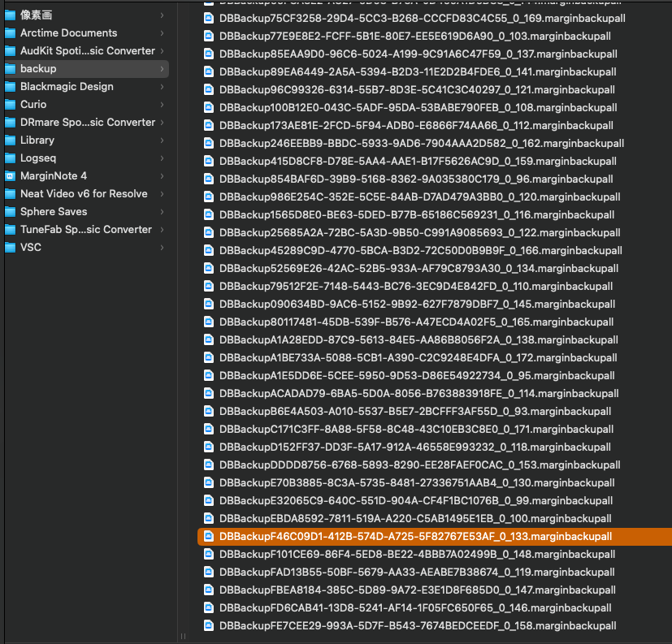
Task: Open the DRmare Music Converter folder
Action: pos(87,123)
